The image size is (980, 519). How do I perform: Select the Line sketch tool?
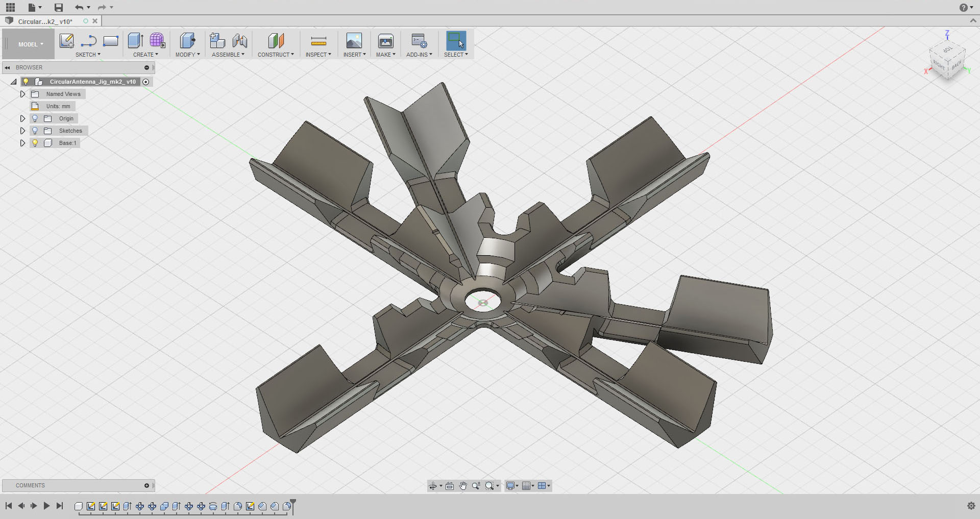click(x=89, y=41)
